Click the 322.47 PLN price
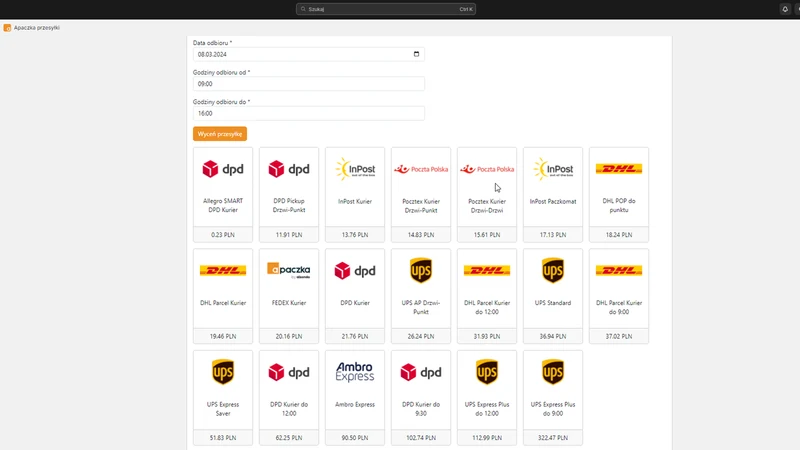 tap(553, 438)
